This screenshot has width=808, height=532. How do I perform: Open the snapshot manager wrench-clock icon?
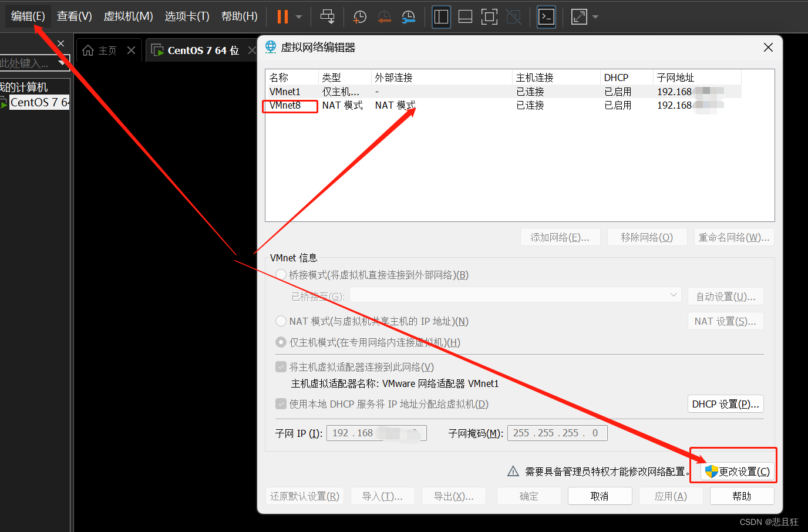[x=408, y=16]
